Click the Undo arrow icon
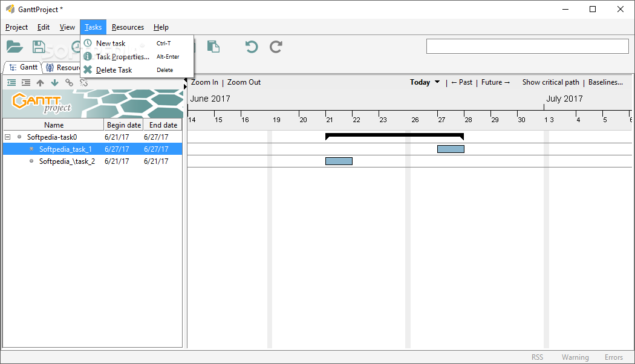635x364 pixels. [252, 47]
